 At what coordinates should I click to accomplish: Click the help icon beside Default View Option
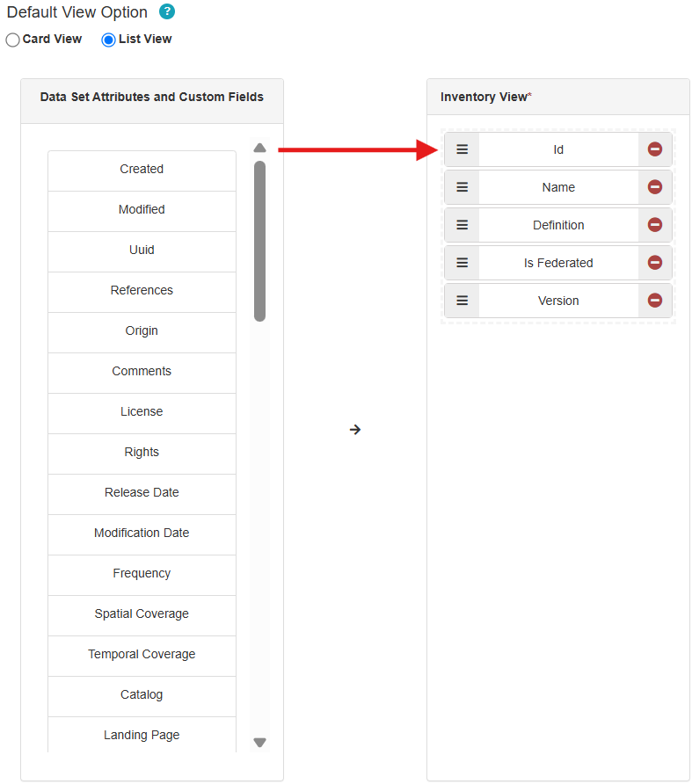pos(167,12)
